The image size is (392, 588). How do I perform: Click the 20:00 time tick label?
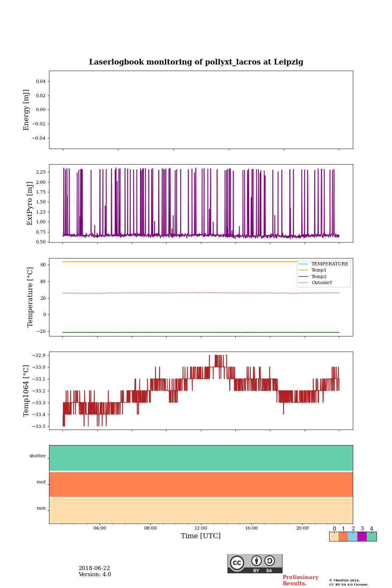302,528
